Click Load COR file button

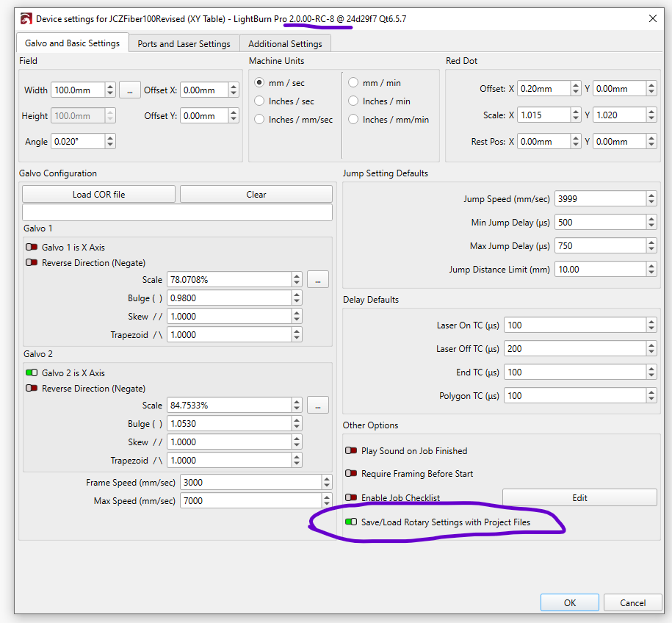(98, 194)
